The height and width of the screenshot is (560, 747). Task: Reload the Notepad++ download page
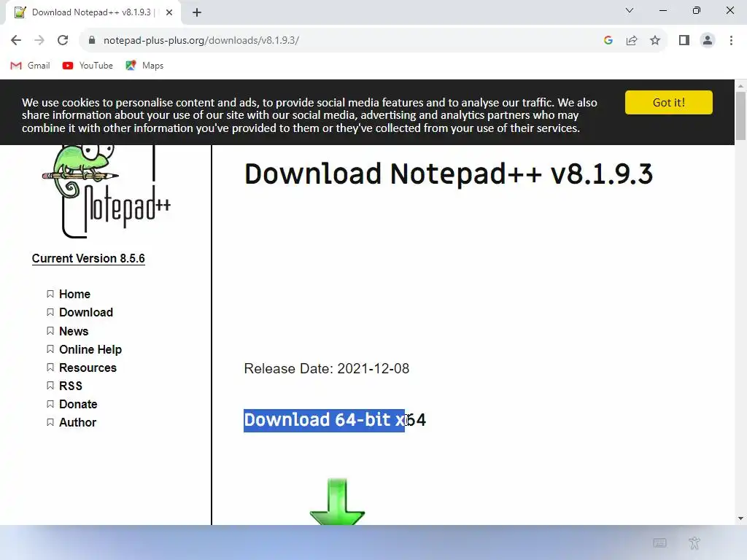[63, 41]
